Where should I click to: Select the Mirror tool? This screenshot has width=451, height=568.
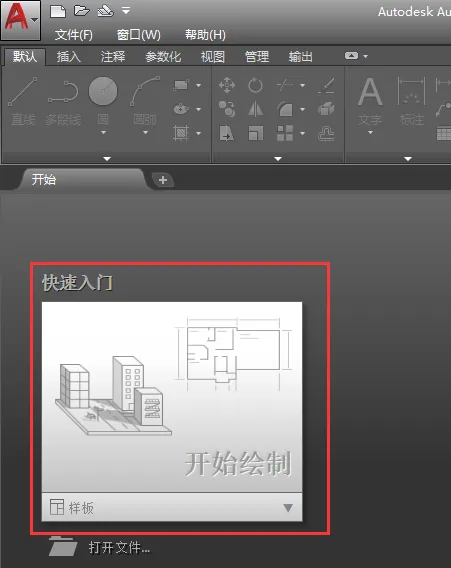(255, 109)
